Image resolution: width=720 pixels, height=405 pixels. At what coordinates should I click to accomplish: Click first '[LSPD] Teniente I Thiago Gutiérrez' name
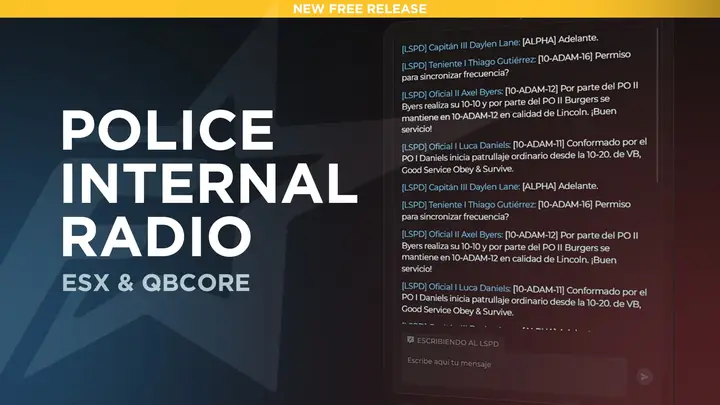pos(468,63)
